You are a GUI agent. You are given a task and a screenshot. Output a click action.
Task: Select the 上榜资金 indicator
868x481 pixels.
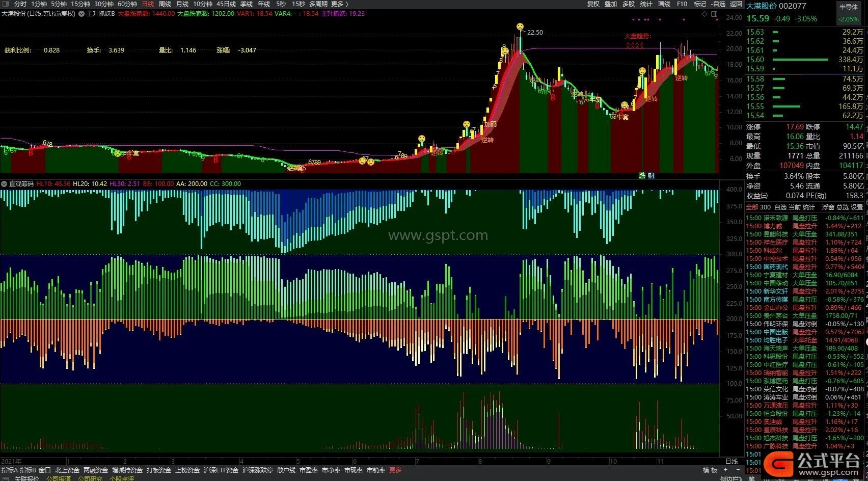[x=187, y=470]
